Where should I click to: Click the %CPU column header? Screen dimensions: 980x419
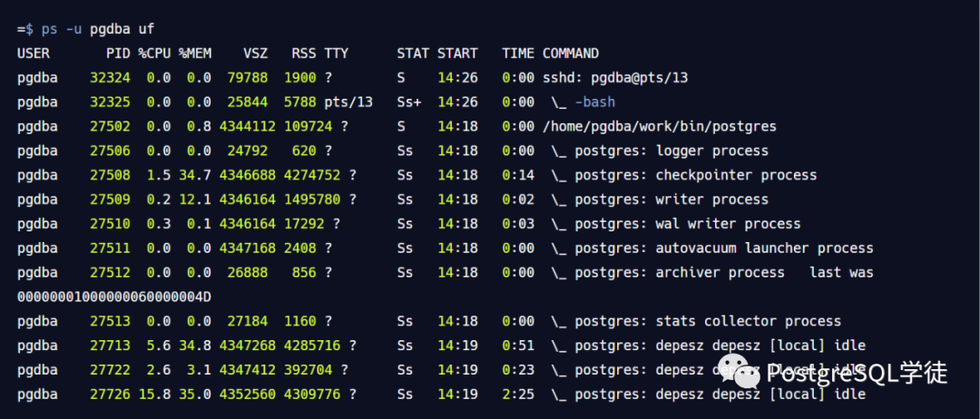coord(154,54)
